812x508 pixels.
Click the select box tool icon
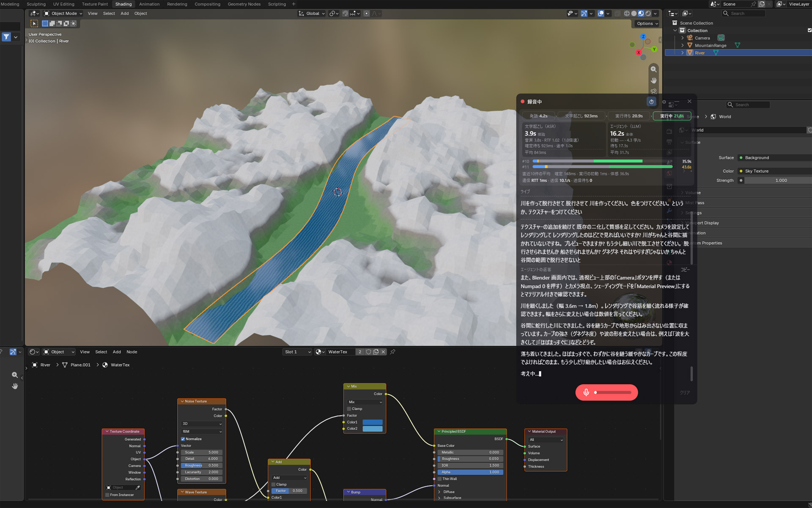pos(34,24)
